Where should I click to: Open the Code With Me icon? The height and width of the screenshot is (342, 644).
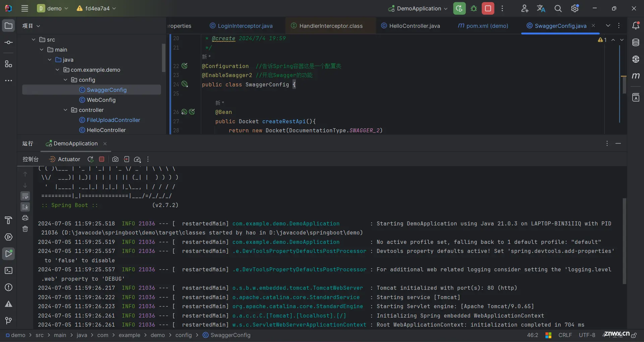(x=525, y=8)
